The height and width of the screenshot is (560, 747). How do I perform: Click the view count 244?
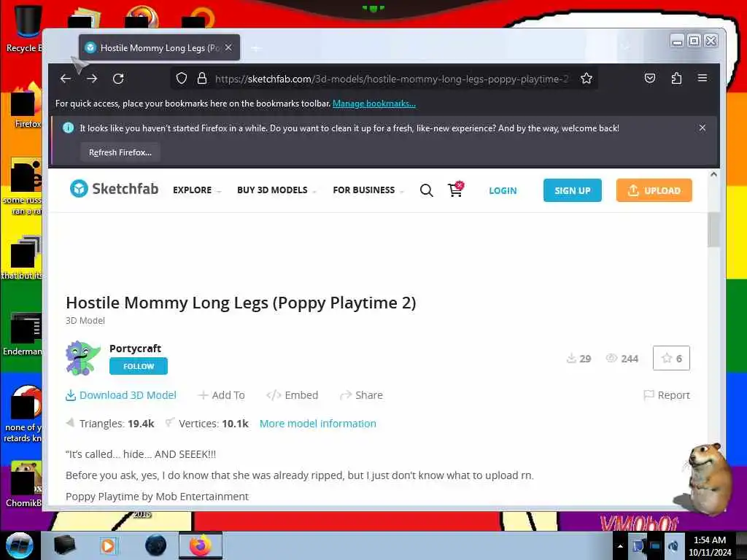coord(622,358)
